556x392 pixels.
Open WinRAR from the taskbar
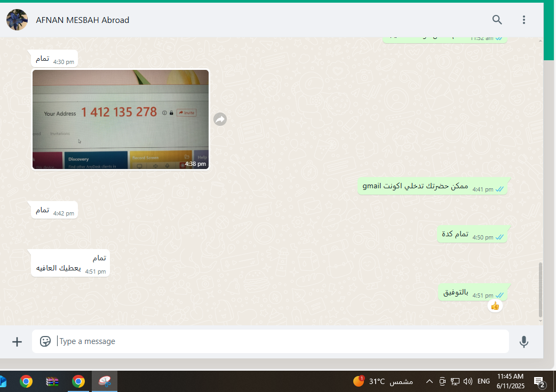(x=52, y=381)
